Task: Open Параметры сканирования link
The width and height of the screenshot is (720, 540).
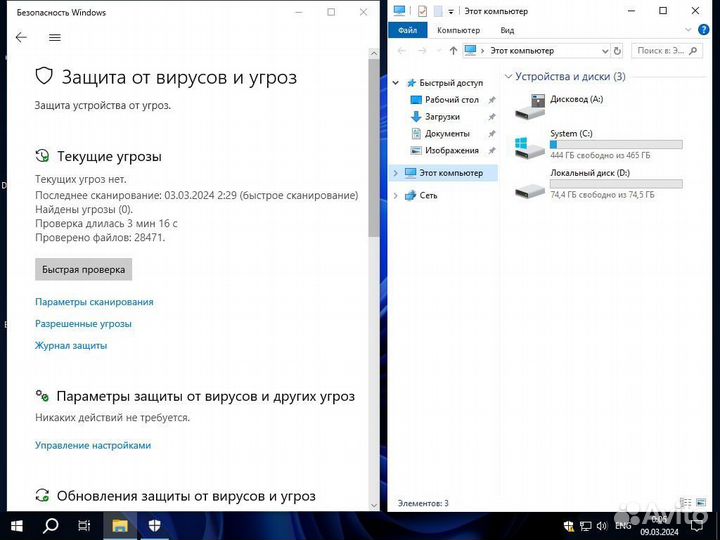Action: (94, 302)
